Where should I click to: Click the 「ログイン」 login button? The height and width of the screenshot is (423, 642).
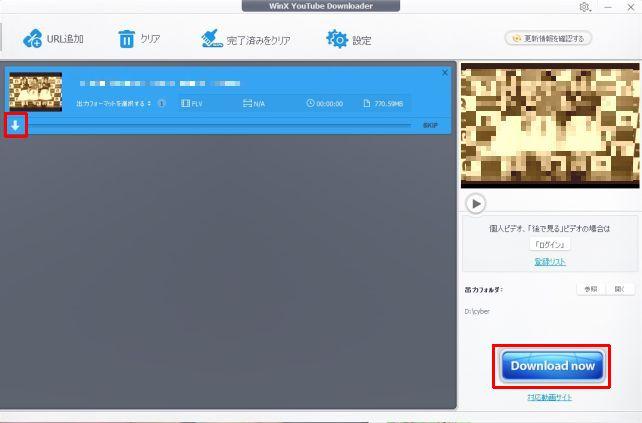point(550,244)
